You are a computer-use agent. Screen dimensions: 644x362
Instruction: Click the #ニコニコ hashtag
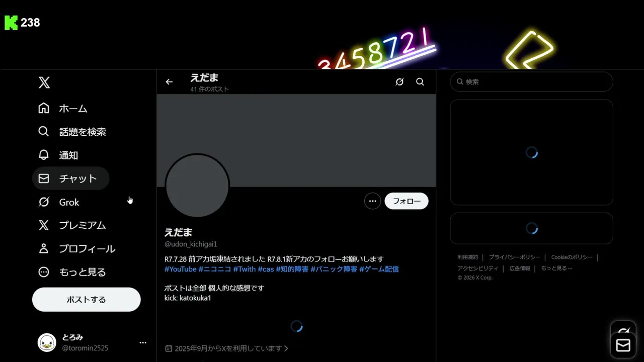click(215, 269)
